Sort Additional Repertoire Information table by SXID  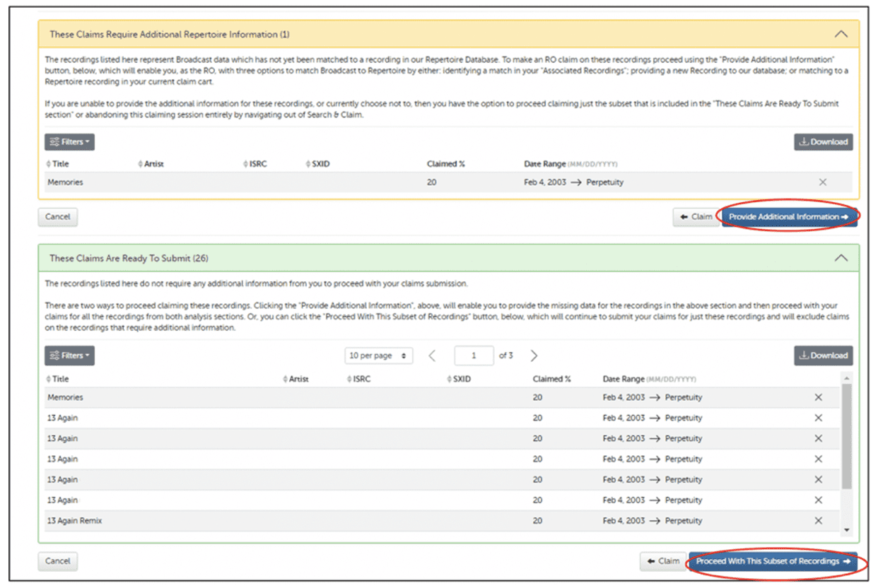click(x=318, y=164)
